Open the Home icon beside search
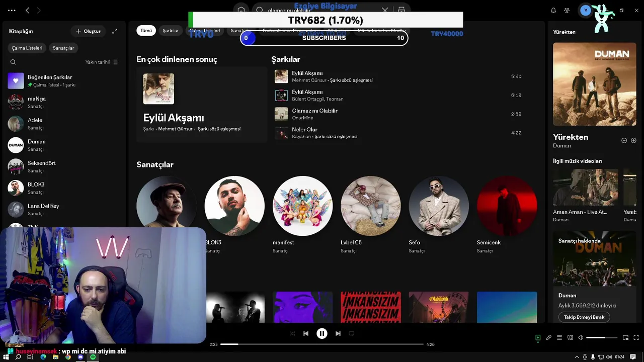The image size is (644, 362). pyautogui.click(x=242, y=10)
